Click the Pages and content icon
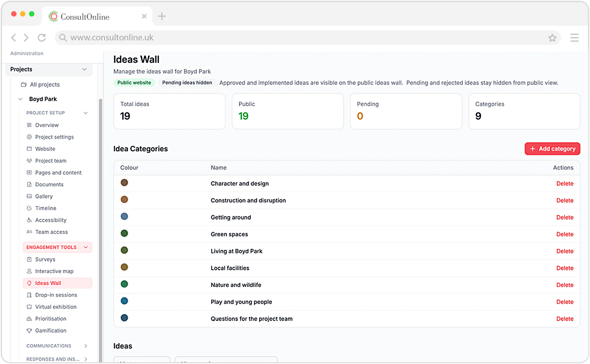The image size is (590, 364). click(x=29, y=172)
